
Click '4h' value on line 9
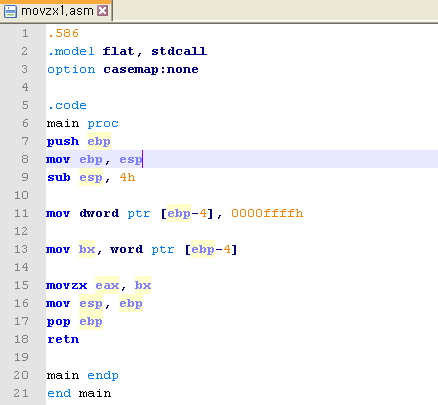pos(127,177)
